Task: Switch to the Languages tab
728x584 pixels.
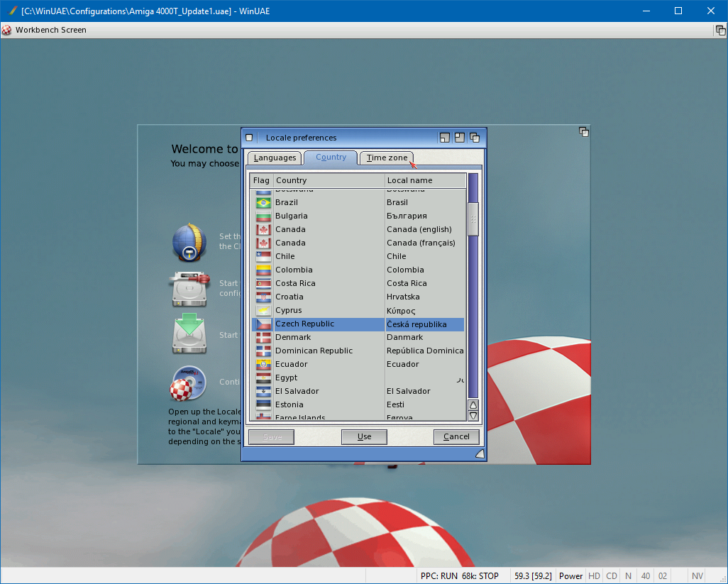Action: (275, 158)
